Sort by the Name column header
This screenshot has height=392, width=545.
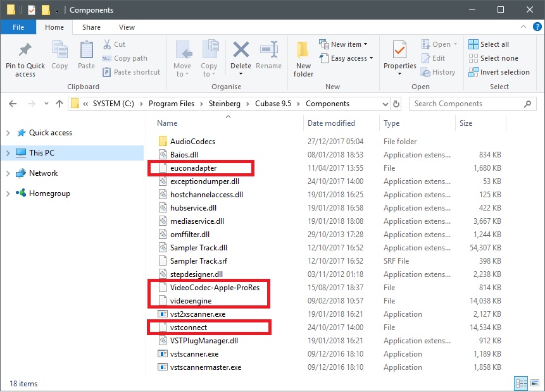167,123
